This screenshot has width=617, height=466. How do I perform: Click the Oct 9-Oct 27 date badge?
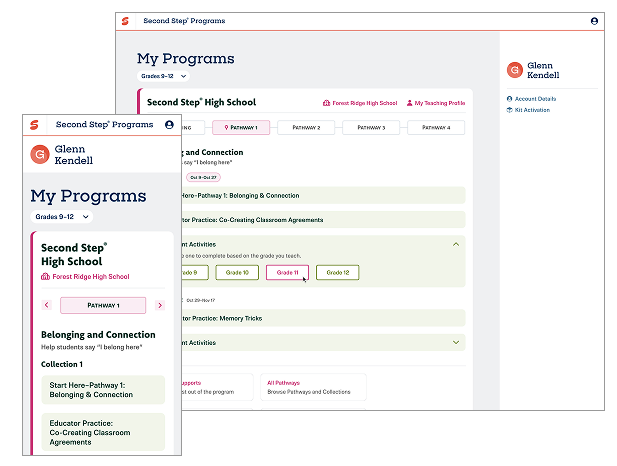click(x=203, y=178)
